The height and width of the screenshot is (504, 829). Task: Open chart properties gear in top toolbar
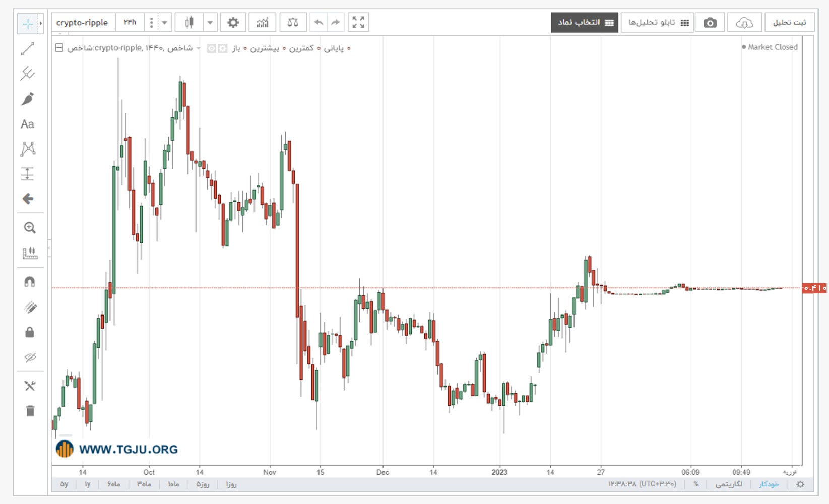click(x=233, y=23)
